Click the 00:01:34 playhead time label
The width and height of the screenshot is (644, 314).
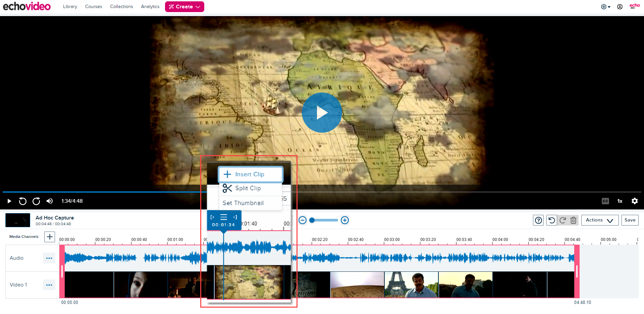223,225
